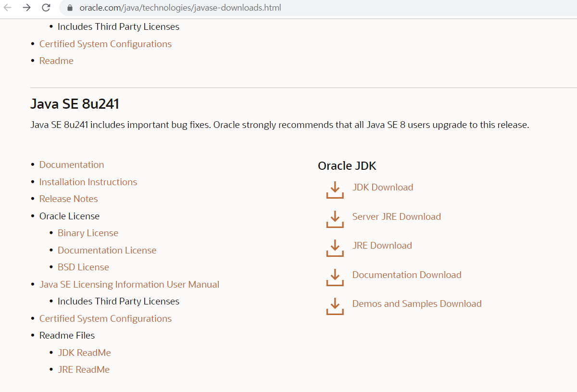
Task: Click the browser forward arrow
Action: coord(26,8)
